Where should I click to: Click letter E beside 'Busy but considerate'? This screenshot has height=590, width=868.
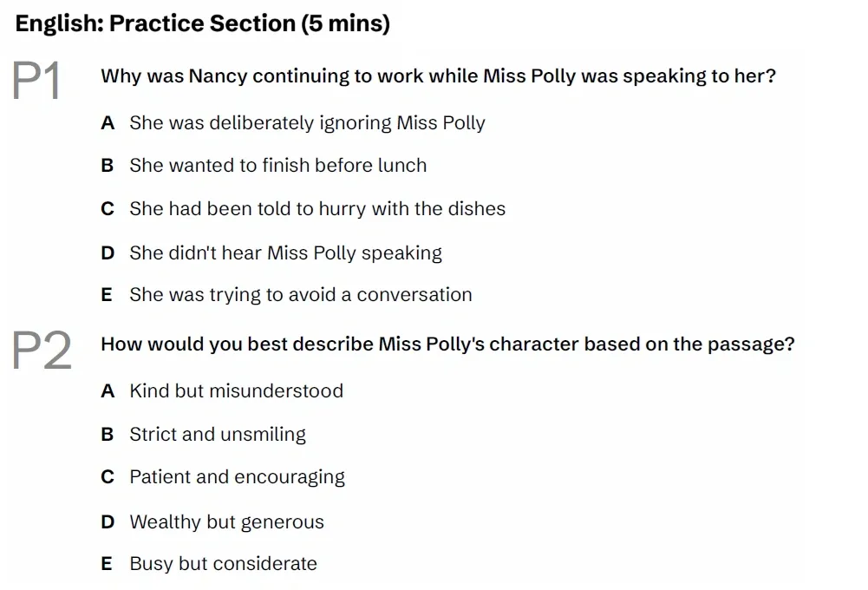[107, 564]
